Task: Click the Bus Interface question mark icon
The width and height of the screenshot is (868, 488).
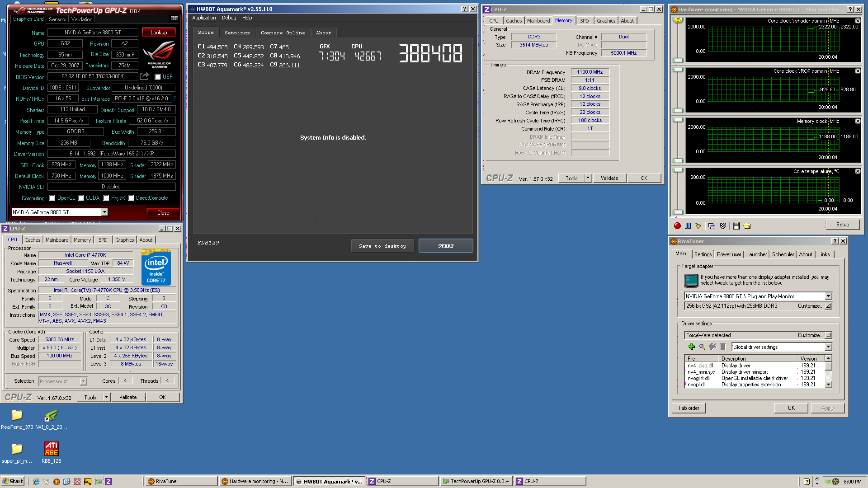Action: coord(174,99)
